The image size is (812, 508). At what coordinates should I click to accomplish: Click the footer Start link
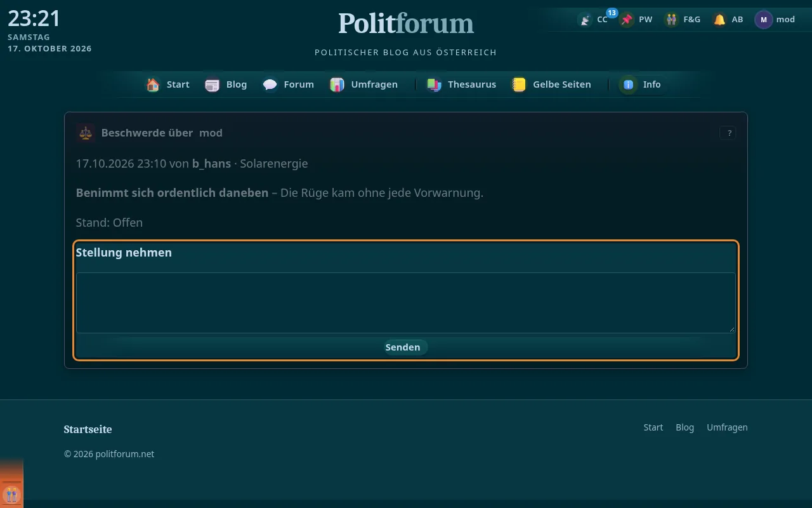[653, 427]
